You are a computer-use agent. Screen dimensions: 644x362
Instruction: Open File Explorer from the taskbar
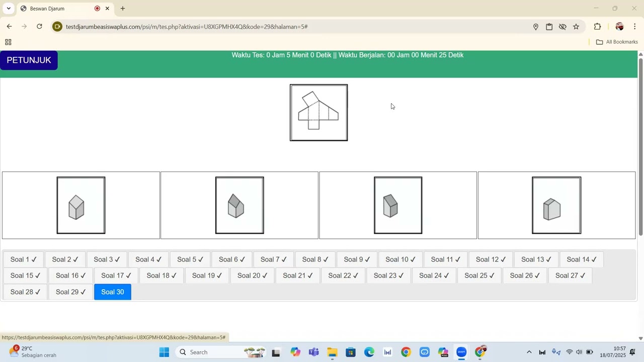point(332,352)
